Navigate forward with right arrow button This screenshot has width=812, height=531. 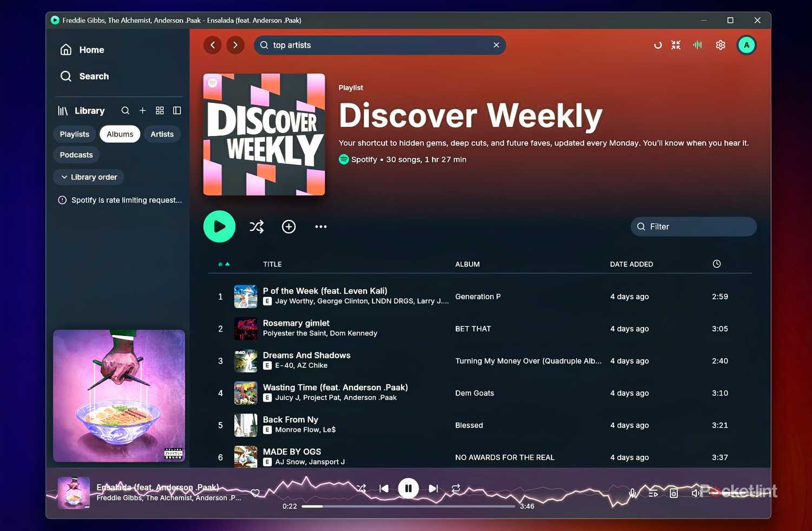[235, 45]
